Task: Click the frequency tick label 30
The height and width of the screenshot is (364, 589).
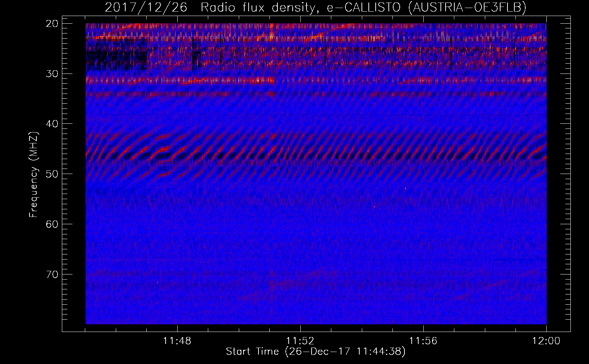Action: pos(52,74)
